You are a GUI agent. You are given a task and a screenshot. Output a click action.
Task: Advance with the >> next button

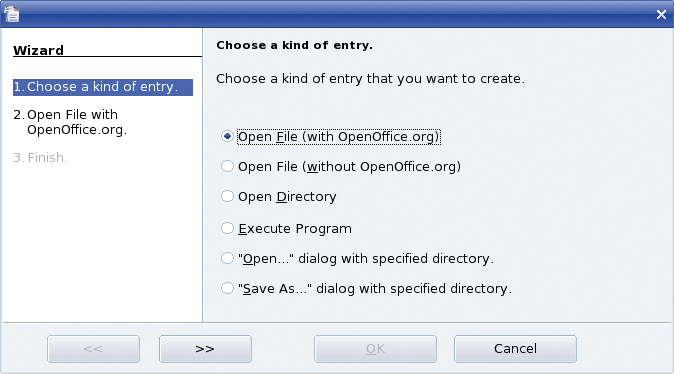[205, 349]
